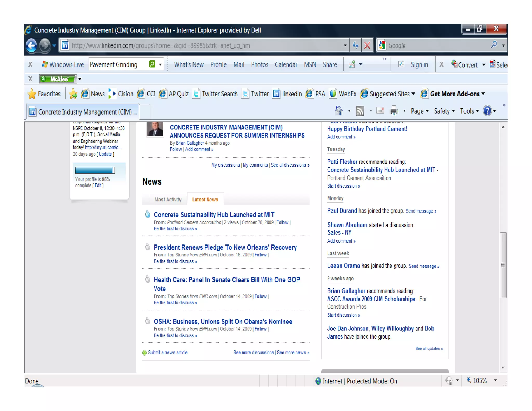The image size is (532, 411).
Task: Open the Safety dropdown menu
Action: (444, 111)
